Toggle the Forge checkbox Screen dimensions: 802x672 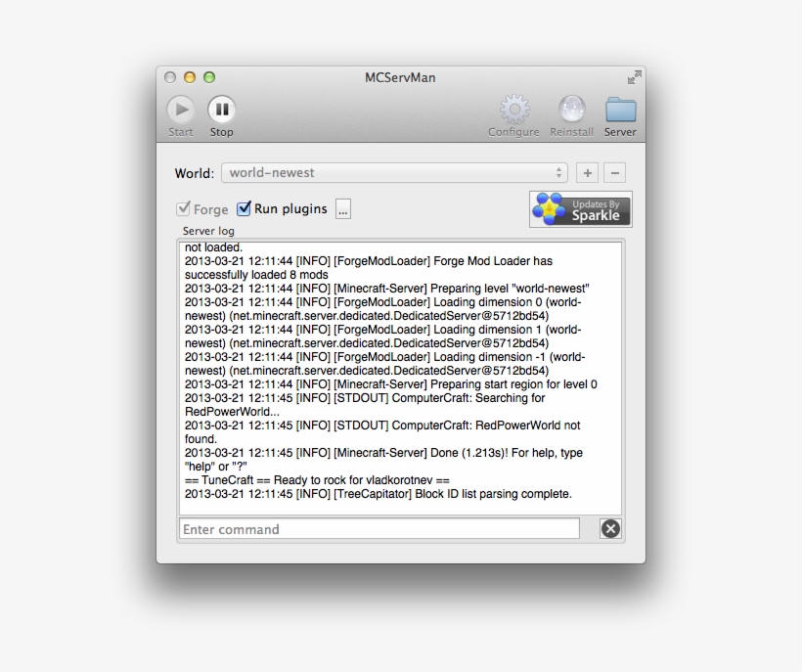182,208
